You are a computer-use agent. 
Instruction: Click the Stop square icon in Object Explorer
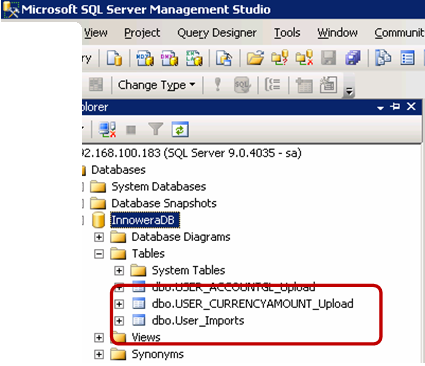tap(131, 130)
